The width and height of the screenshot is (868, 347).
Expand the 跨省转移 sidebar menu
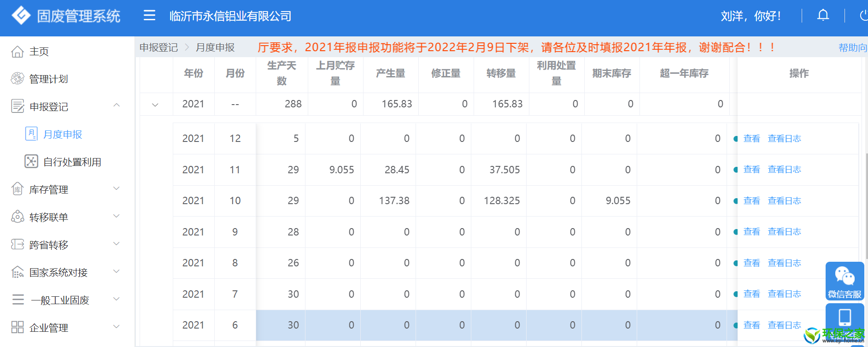[x=117, y=244]
